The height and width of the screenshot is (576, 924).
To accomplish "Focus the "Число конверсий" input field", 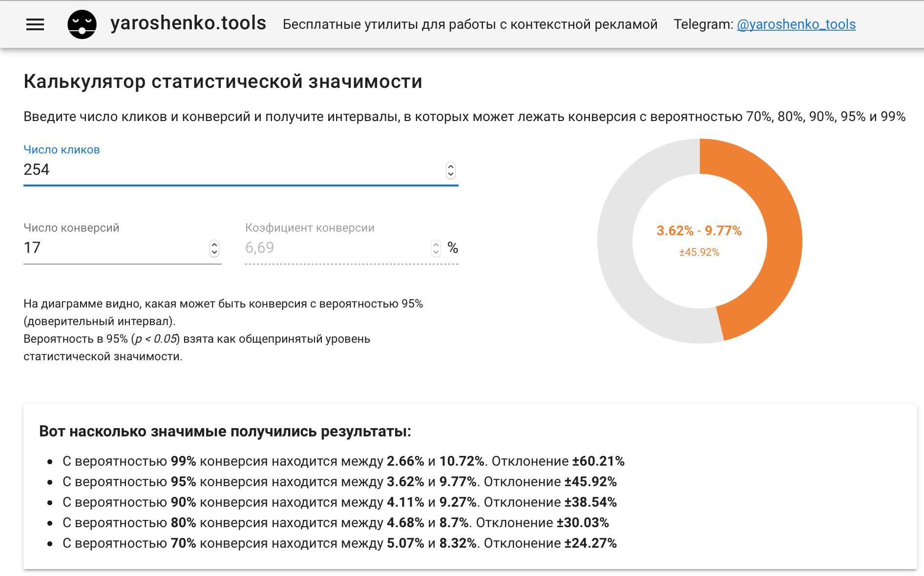I will [112, 247].
